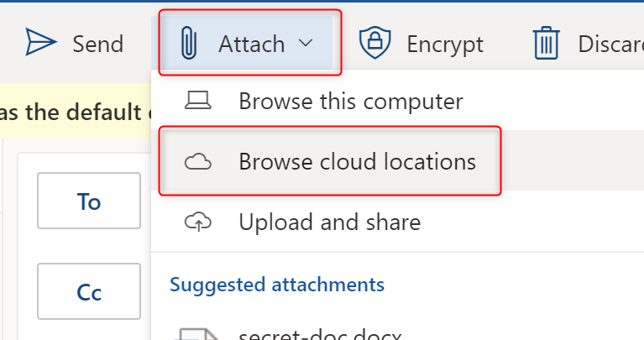Click the cloud upload arrow icon
Image resolution: width=644 pixels, height=340 pixels.
198,222
